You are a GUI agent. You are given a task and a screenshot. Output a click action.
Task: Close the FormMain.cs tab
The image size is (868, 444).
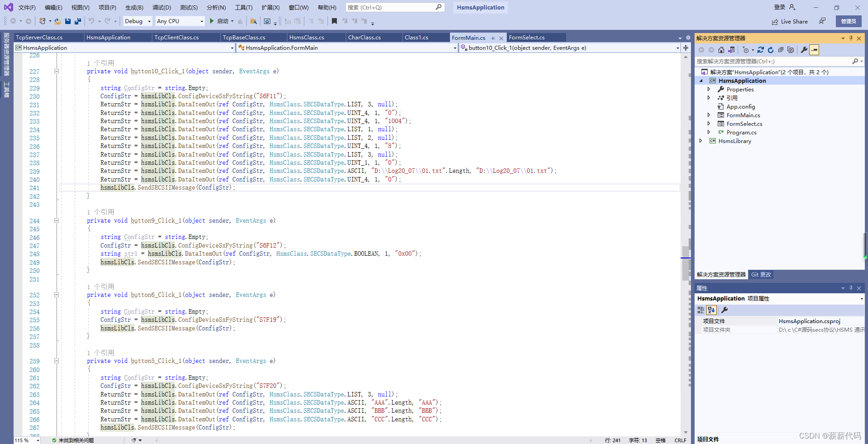click(x=501, y=38)
